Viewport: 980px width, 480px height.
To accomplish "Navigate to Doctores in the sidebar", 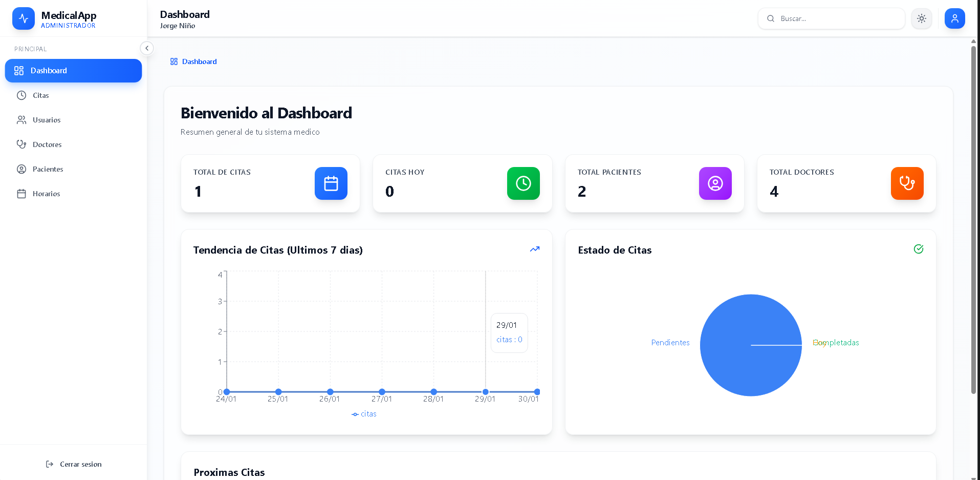I will tap(73, 144).
